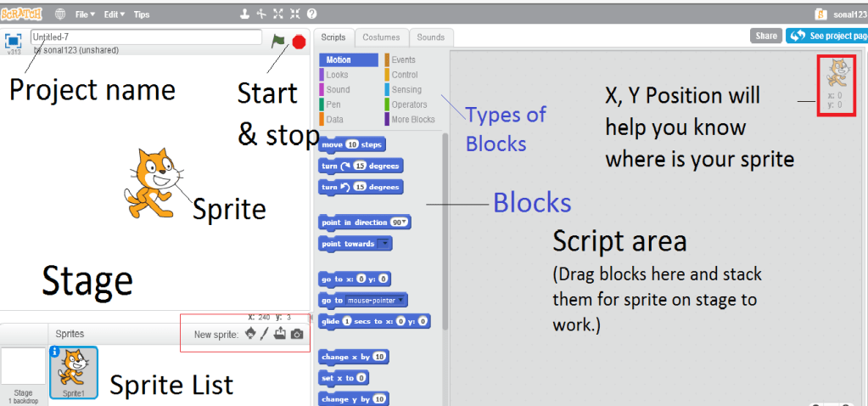Open the File menu
Viewport: 868px width, 406px height.
tap(85, 14)
